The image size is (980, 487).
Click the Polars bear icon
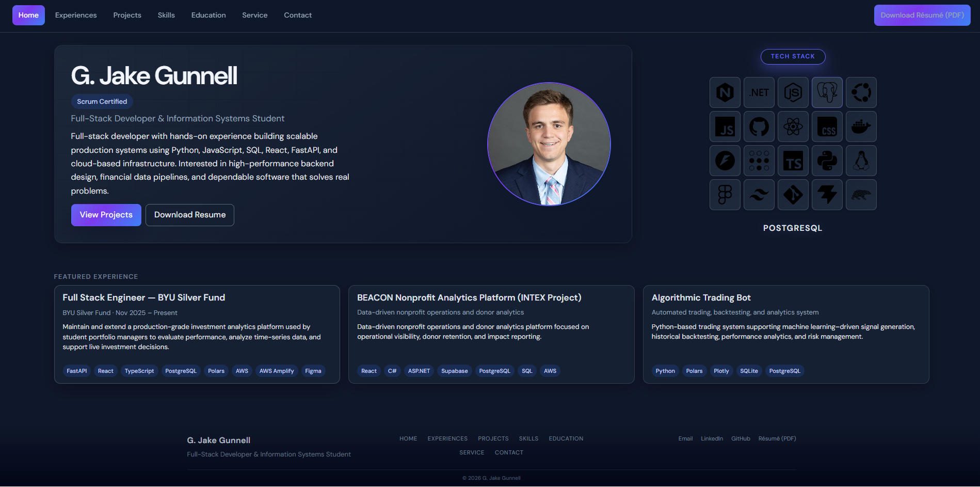click(861, 195)
